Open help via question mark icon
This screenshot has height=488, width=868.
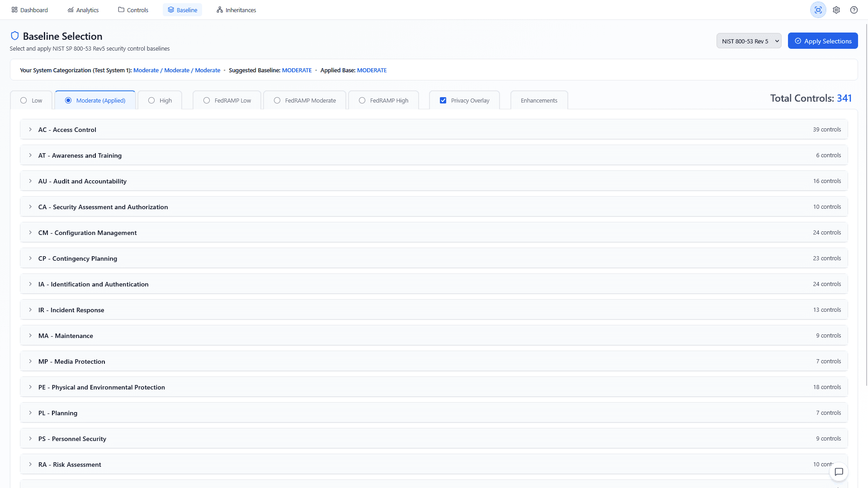click(x=854, y=10)
